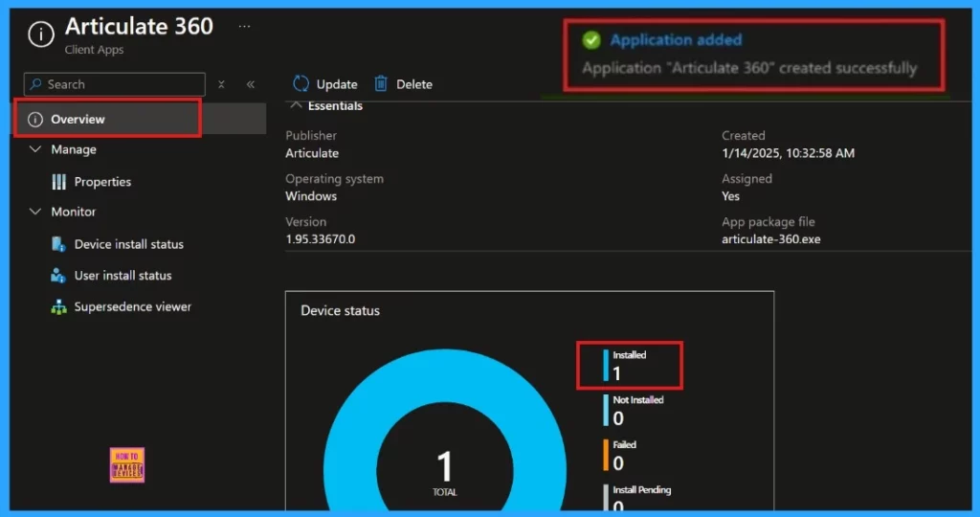Collapse the Manage section chevron
This screenshot has width=980, height=517.
tap(35, 149)
